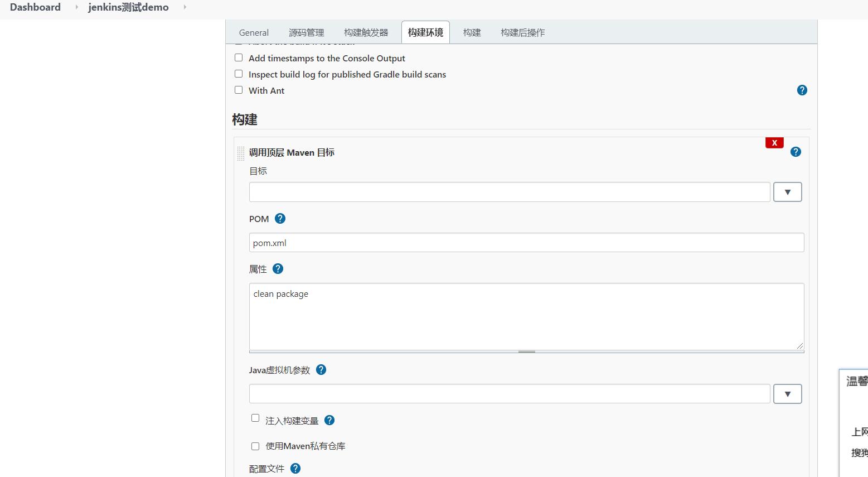Click the POM field containing pom.xml
Screen dimensions: 868x477
(527, 243)
